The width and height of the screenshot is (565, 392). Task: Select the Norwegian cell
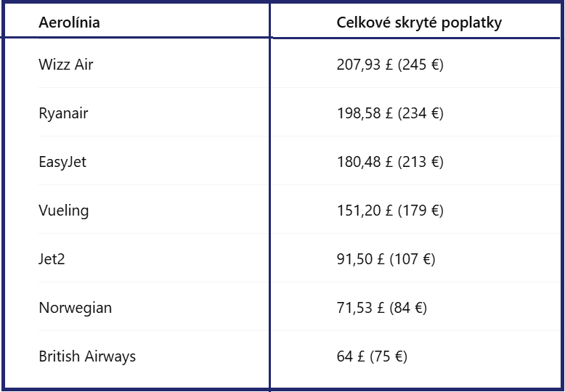(75, 308)
